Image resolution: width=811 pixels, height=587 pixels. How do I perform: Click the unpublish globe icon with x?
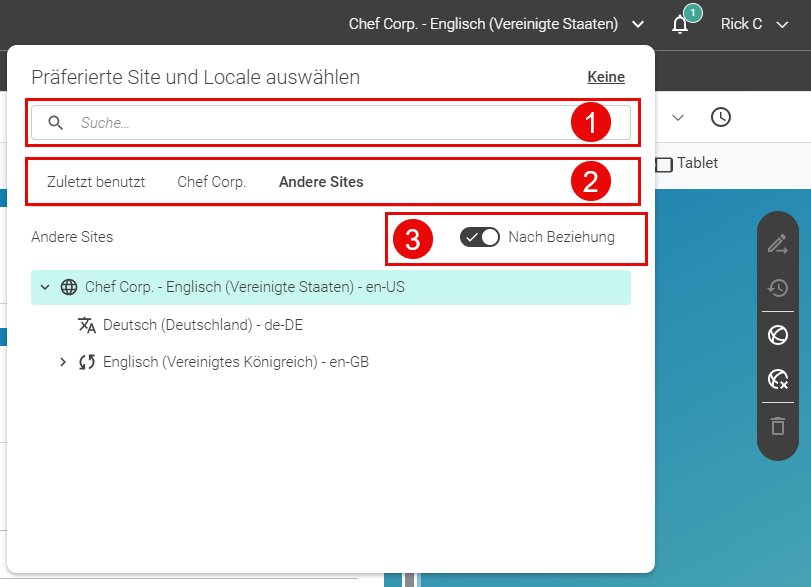(777, 379)
